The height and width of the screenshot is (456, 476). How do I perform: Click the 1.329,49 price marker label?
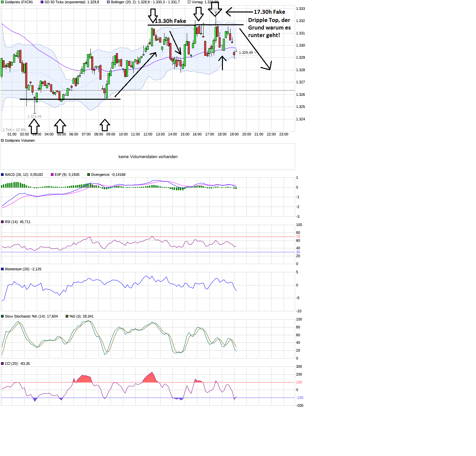pos(246,52)
